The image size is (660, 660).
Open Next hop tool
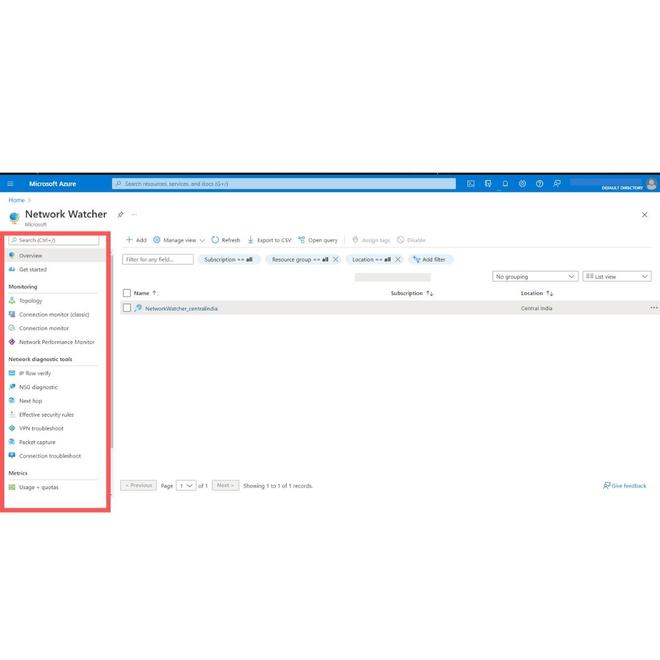[x=30, y=401]
